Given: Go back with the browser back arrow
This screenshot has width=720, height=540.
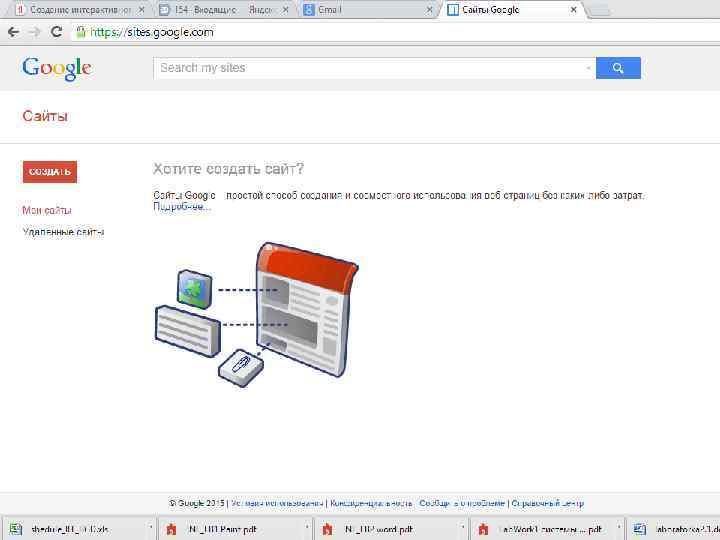Looking at the screenshot, I should [13, 32].
